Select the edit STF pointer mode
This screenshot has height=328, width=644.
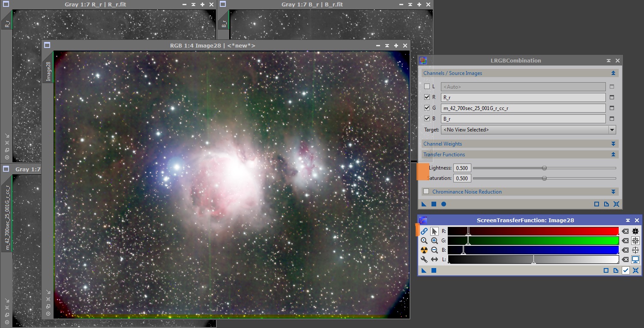(x=434, y=231)
